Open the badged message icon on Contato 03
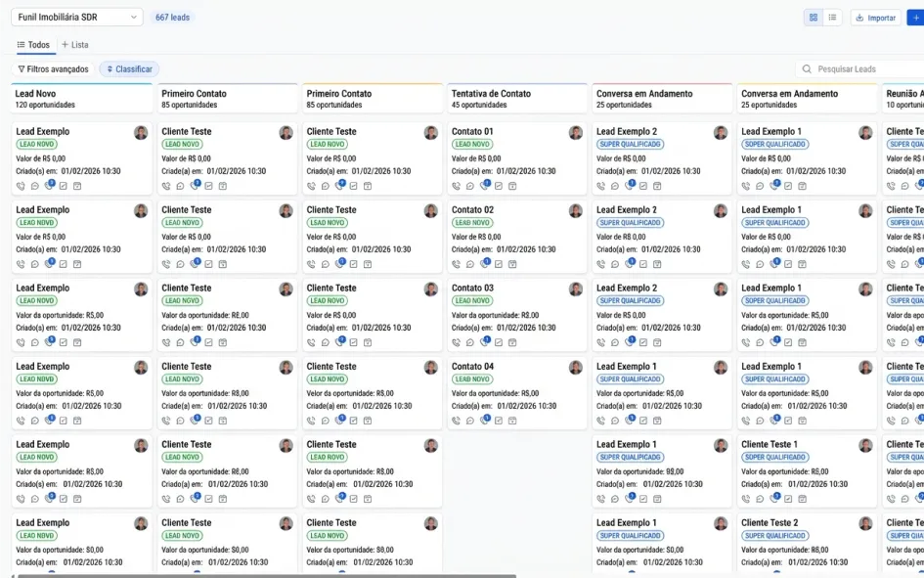Viewport: 924px width, 578px height. [x=485, y=341]
